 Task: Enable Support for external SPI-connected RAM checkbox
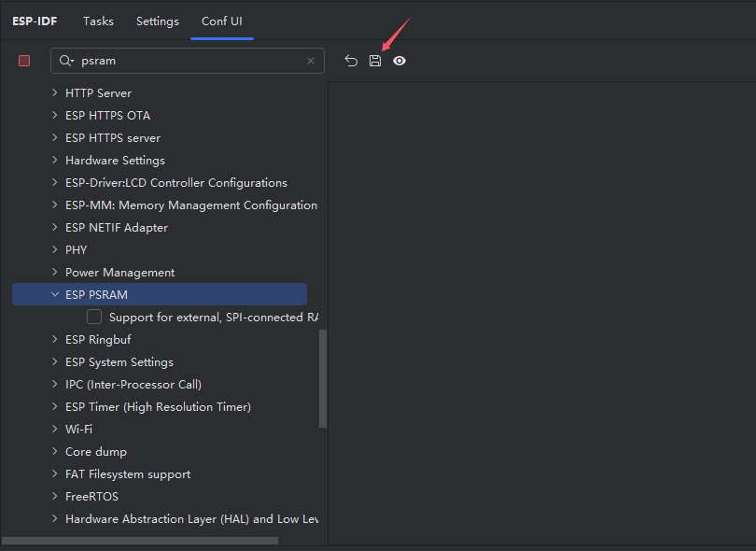click(94, 318)
